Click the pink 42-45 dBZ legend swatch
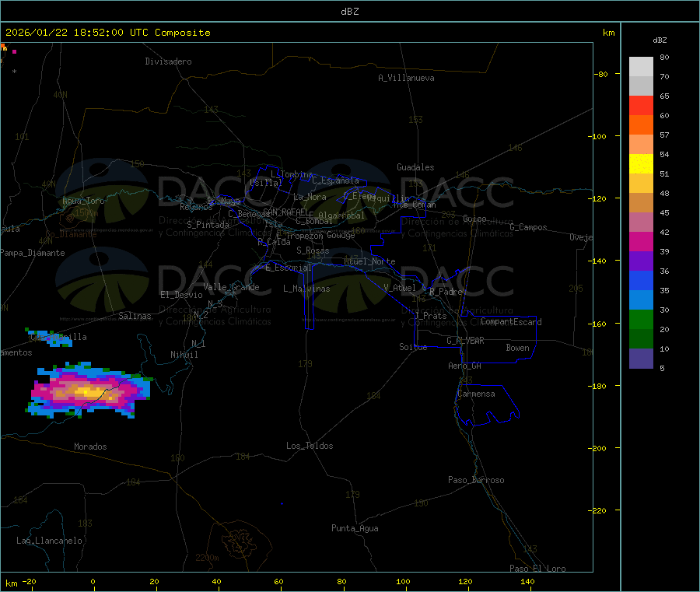The height and width of the screenshot is (592, 700). pyautogui.click(x=641, y=222)
